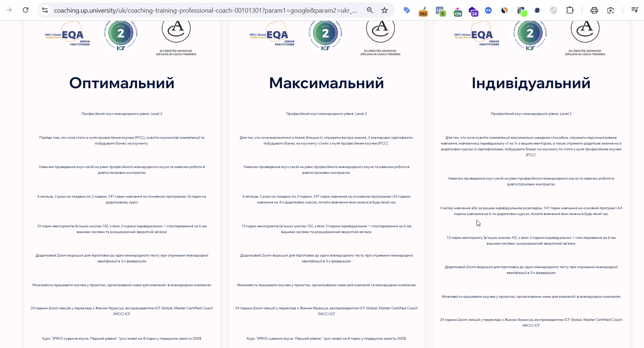This screenshot has width=644, height=348.
Task: Click the '13 годин менторингу' text in Індивідуальний card
Action: pos(531,241)
